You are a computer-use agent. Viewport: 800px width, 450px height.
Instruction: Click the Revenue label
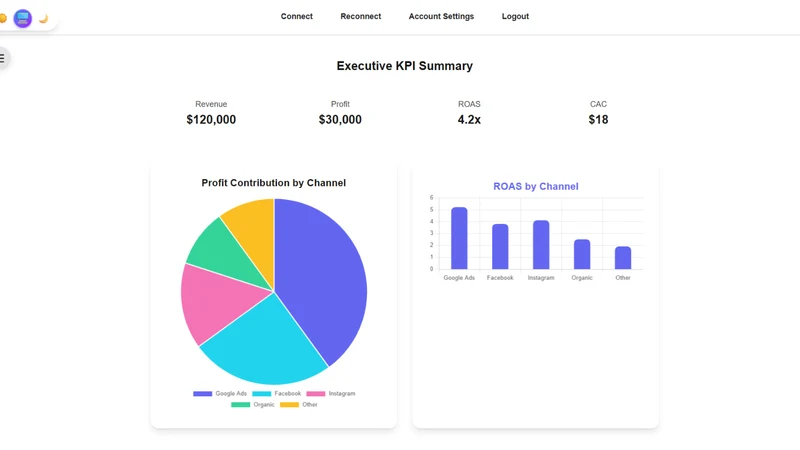211,104
